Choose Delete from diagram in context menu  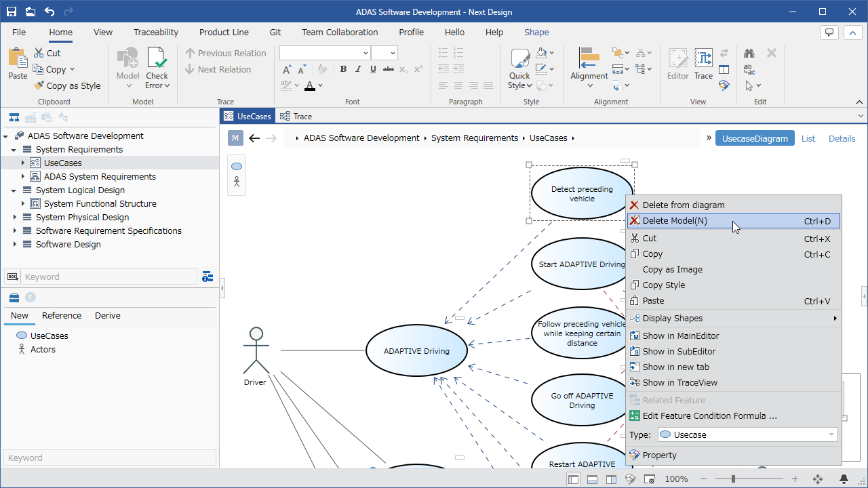pyautogui.click(x=734, y=205)
